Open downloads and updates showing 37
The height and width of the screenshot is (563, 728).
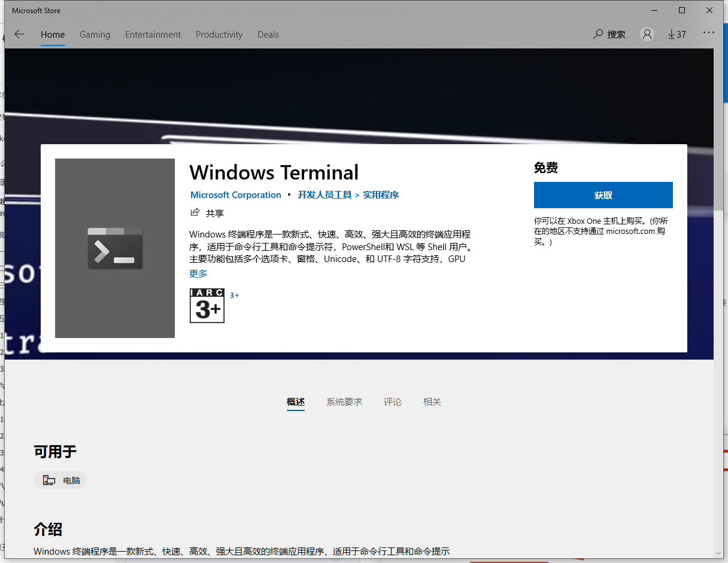[x=677, y=34]
